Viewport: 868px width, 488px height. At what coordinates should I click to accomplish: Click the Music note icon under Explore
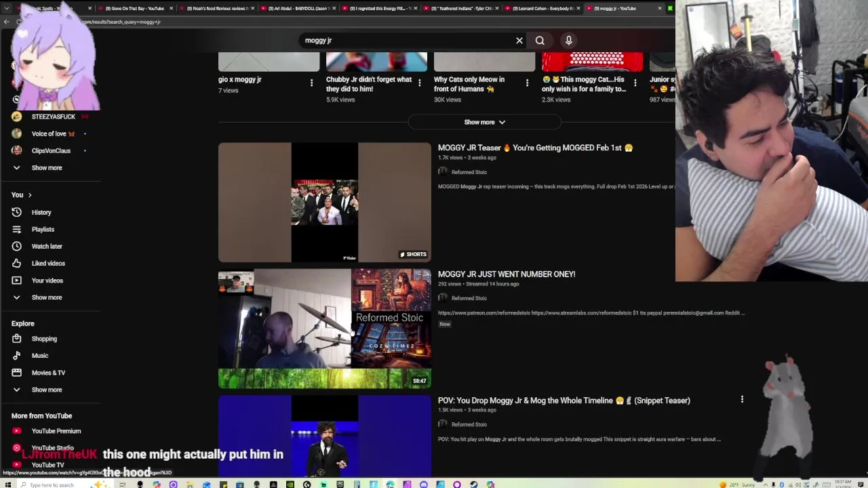17,355
